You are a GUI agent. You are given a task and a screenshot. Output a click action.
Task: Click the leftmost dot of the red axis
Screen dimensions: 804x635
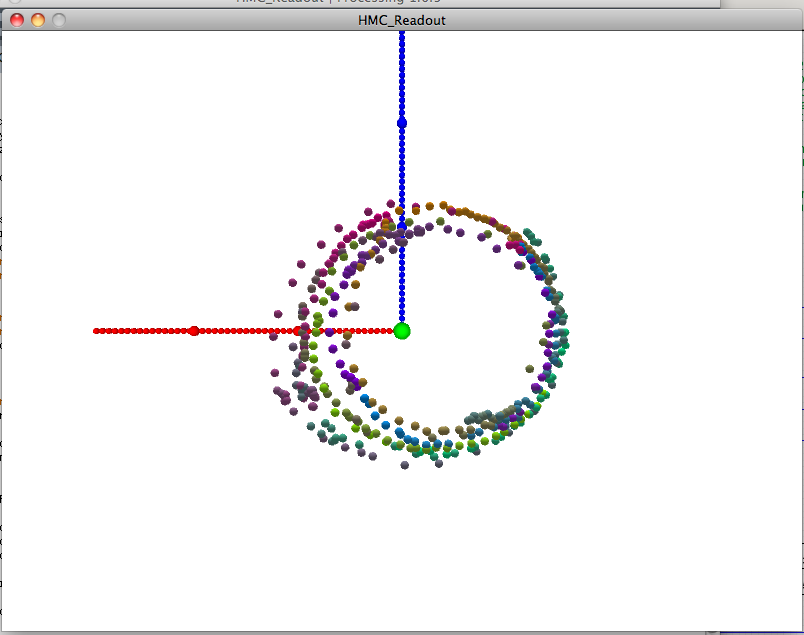(97, 330)
